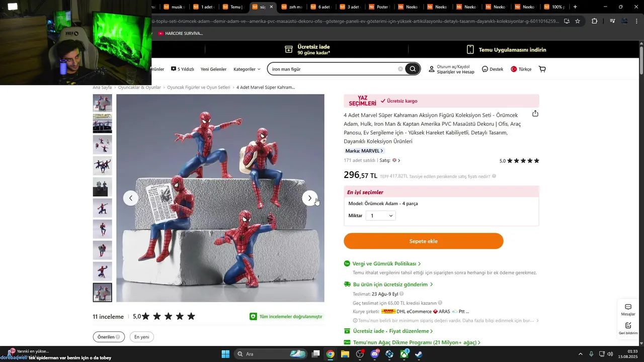Expand Bu ürün için ücretsiz gönderim
This screenshot has height=362, width=644.
(x=392, y=284)
